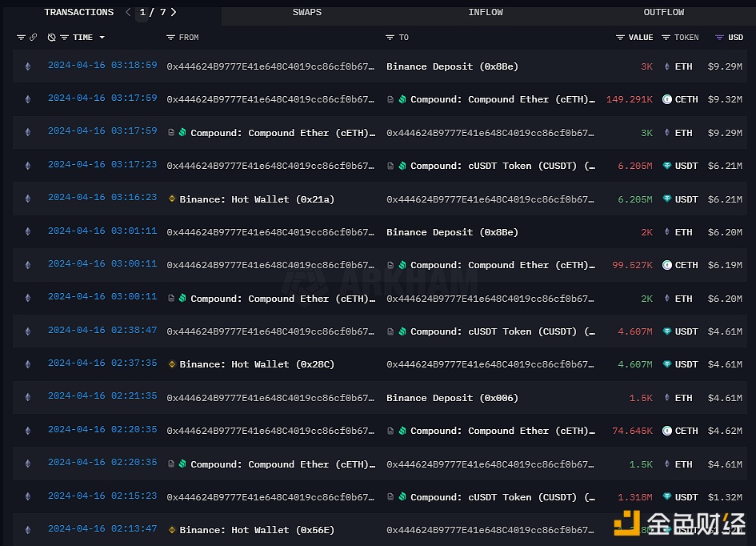Viewport: 756px width, 546px height.
Task: Click the filter icon beside FROM column
Action: pos(170,38)
